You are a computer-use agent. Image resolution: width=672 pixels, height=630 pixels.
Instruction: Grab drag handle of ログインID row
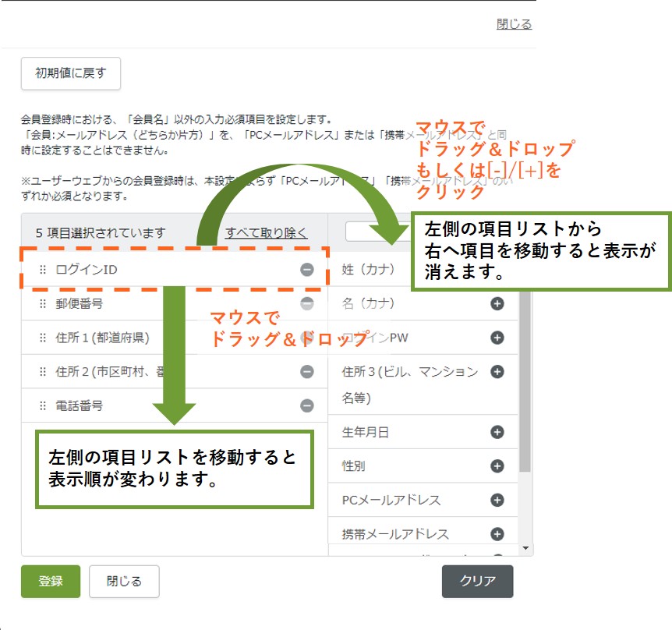[x=42, y=270]
